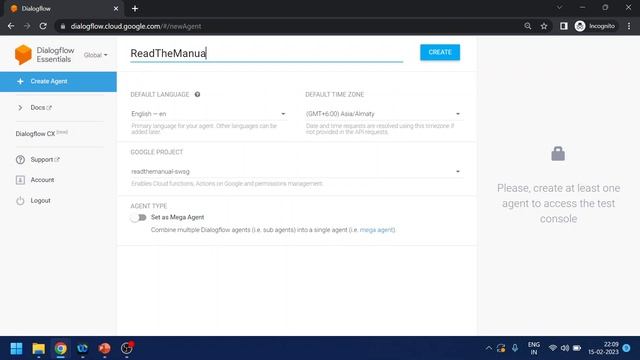Open the tab search chevron
The image size is (640, 360).
point(560,7)
